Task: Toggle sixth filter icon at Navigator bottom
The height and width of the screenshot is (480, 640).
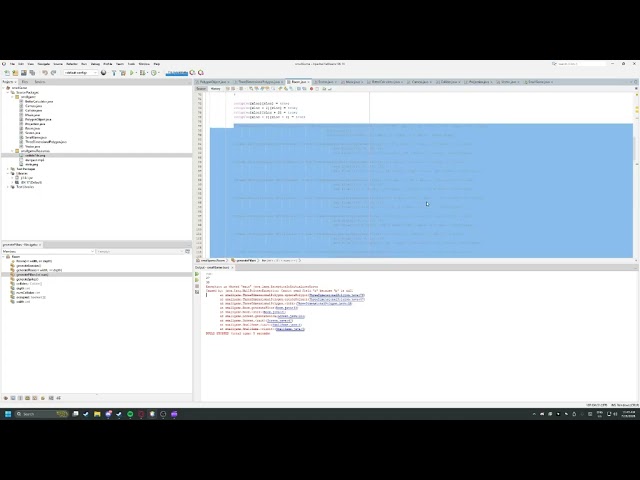Action: pyautogui.click(x=43, y=398)
